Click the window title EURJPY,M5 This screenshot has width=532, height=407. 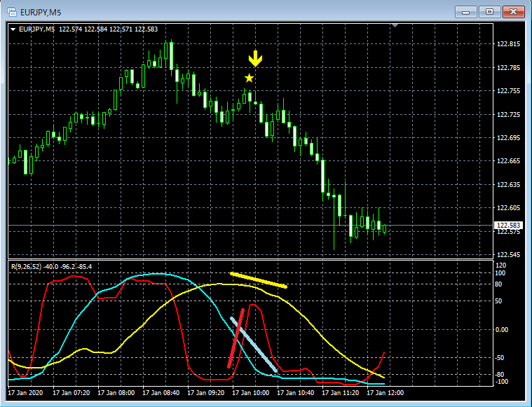(41, 13)
